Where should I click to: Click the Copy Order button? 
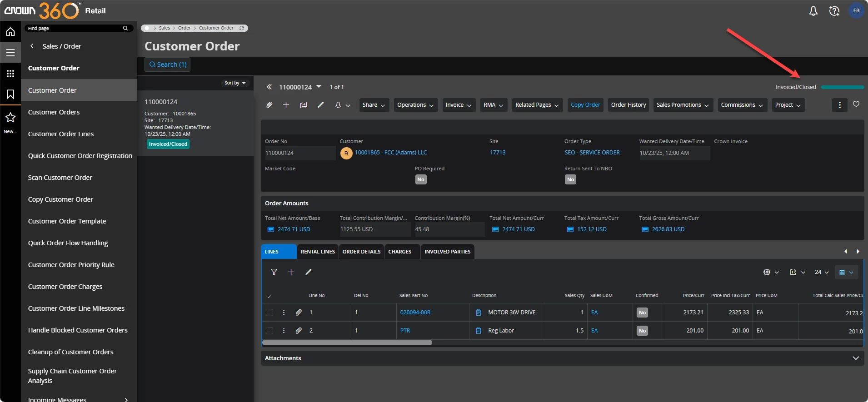click(x=585, y=105)
